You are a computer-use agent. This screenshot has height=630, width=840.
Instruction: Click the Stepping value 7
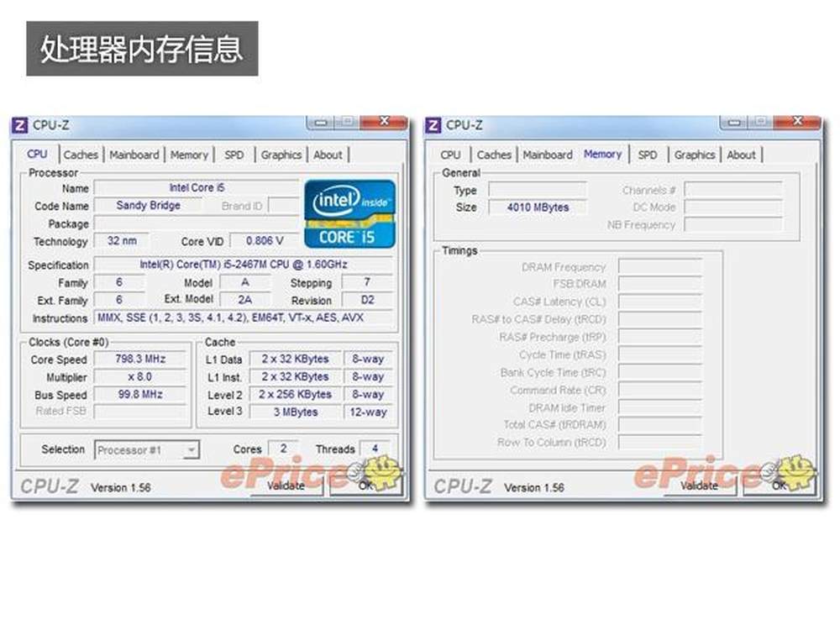[368, 282]
